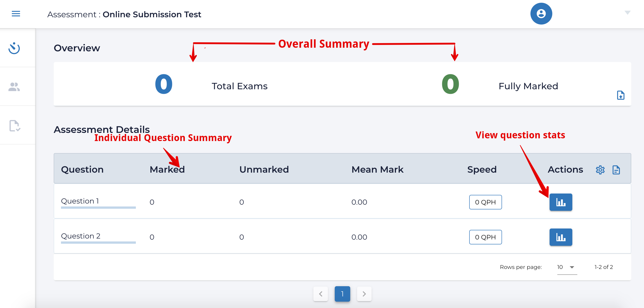Viewport: 644px width, 308px height.
Task: Click the export report icon beside the gear
Action: [616, 170]
